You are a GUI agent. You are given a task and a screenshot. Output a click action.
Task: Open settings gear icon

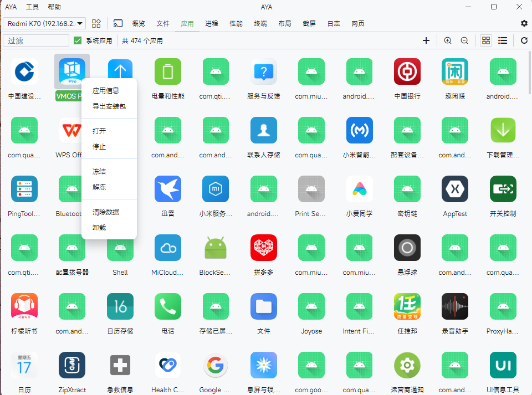click(x=524, y=23)
